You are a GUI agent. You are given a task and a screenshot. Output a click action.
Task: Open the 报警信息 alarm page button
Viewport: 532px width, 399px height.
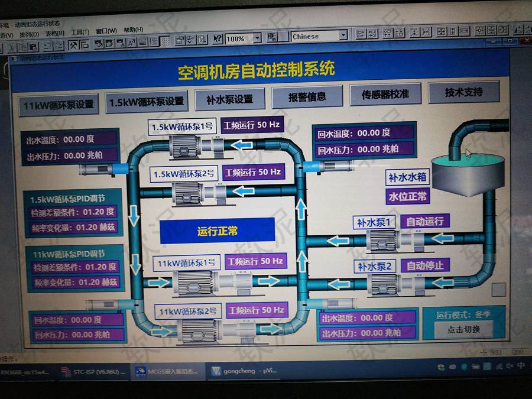click(307, 97)
